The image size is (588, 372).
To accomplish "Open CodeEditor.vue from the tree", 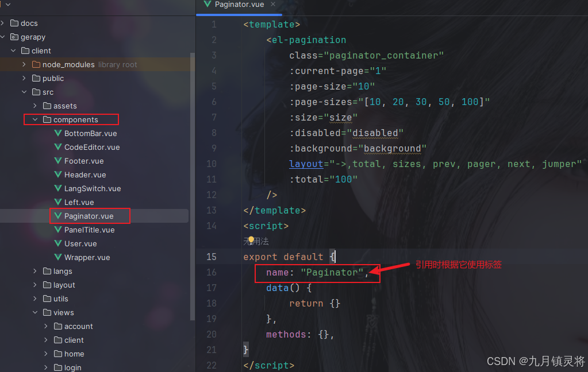I will [x=92, y=147].
